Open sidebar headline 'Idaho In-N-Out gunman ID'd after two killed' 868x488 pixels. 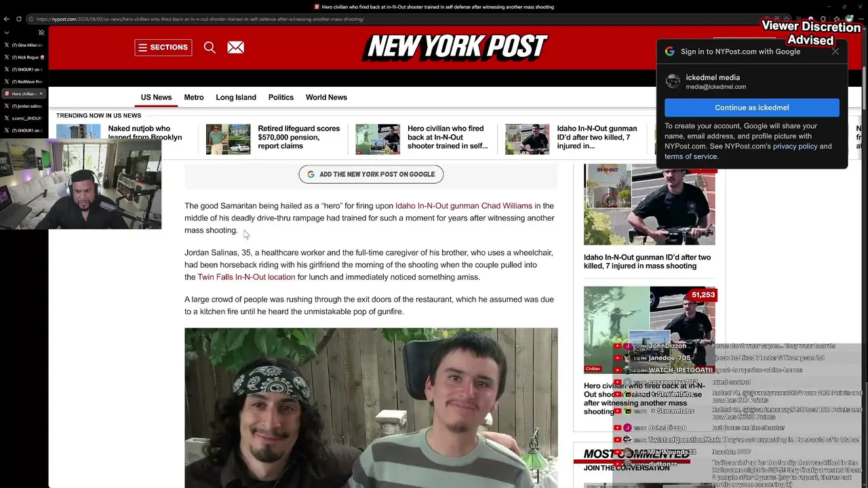(x=648, y=262)
